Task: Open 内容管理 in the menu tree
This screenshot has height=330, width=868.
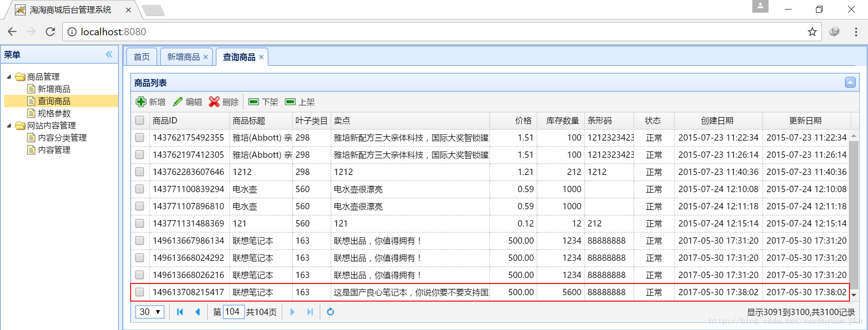Action: click(x=54, y=150)
